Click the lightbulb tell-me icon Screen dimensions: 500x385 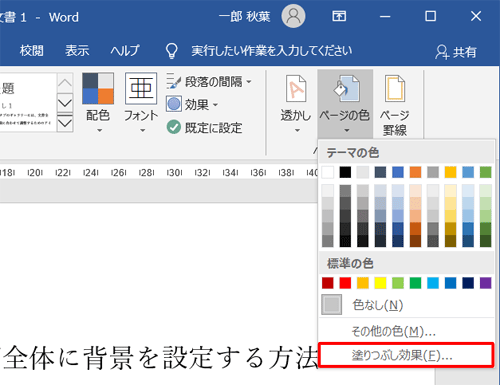point(172,51)
